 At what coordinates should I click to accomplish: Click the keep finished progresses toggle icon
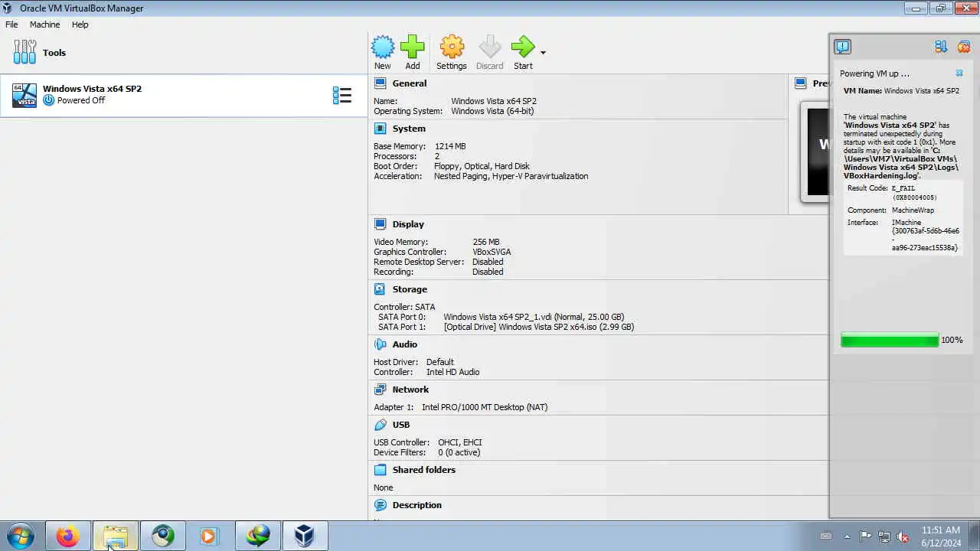[x=941, y=47]
